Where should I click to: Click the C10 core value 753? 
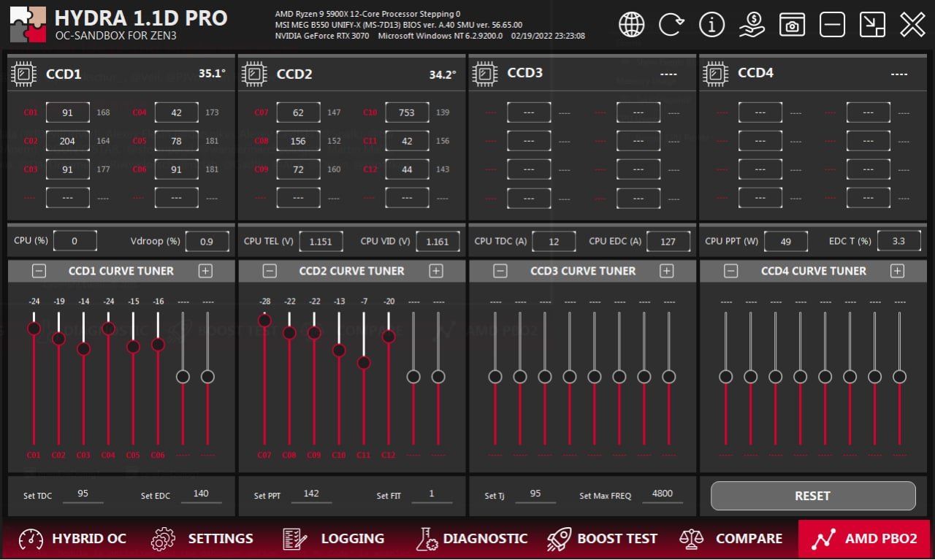click(x=407, y=113)
